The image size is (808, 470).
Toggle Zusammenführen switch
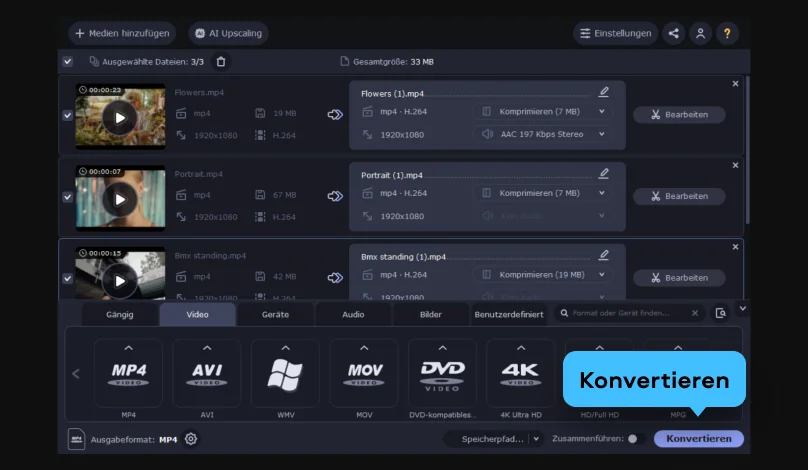[x=635, y=439]
